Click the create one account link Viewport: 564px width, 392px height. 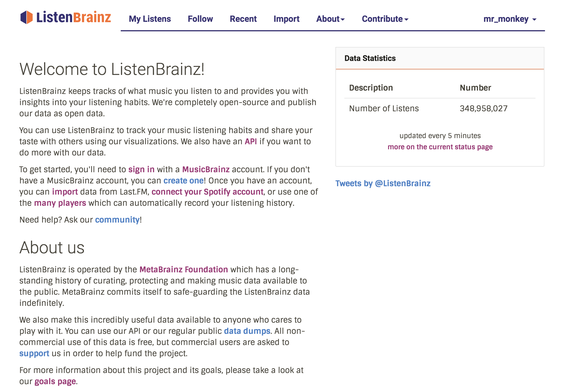[184, 181]
